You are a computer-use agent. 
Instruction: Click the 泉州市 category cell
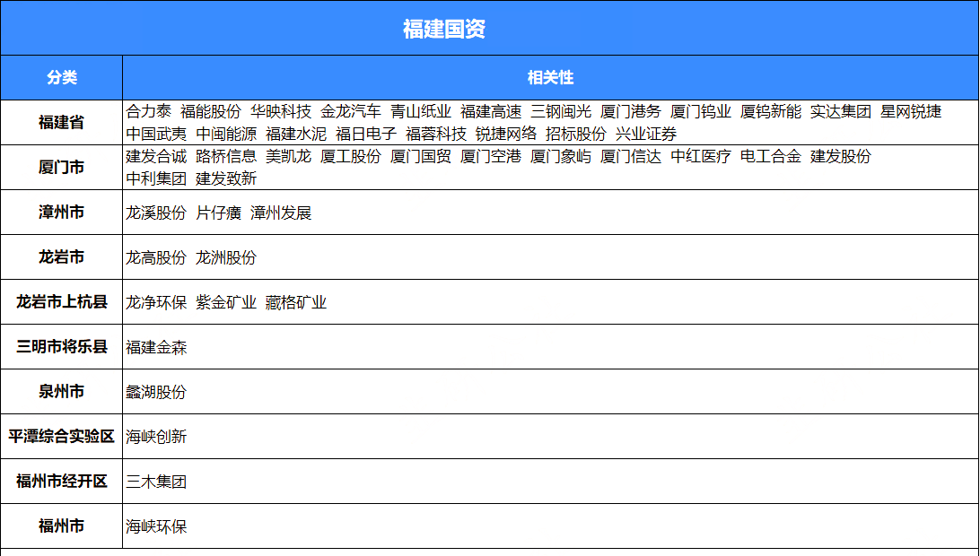point(62,392)
